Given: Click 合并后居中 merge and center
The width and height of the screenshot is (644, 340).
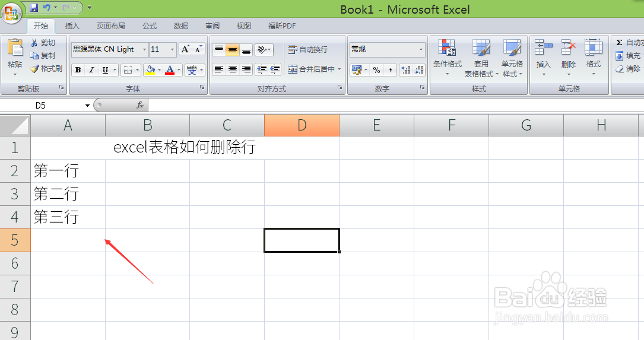Looking at the screenshot, I should [x=312, y=69].
